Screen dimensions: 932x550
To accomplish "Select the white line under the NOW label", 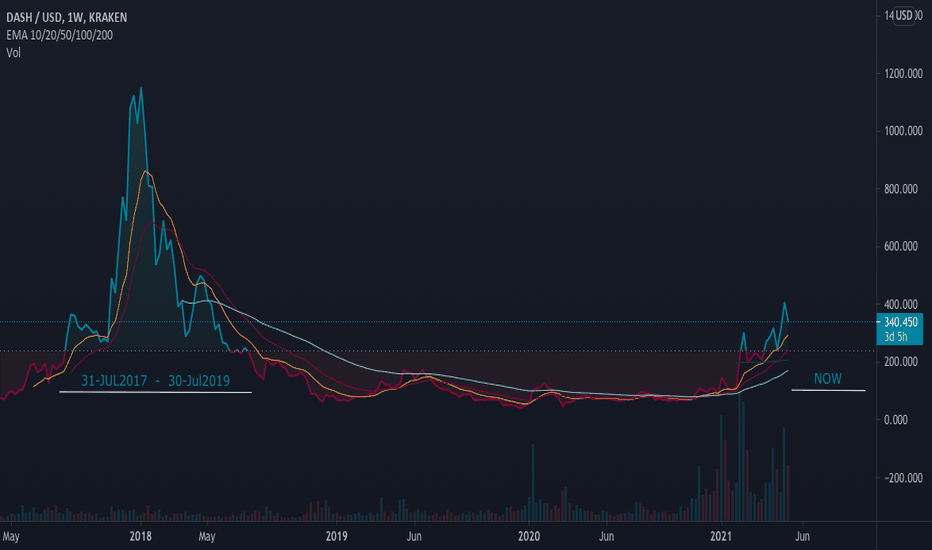I will click(x=828, y=390).
